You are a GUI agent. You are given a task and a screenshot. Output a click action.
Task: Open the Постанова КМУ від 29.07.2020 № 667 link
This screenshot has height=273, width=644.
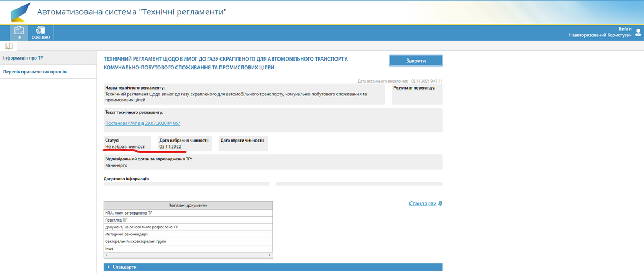(143, 123)
